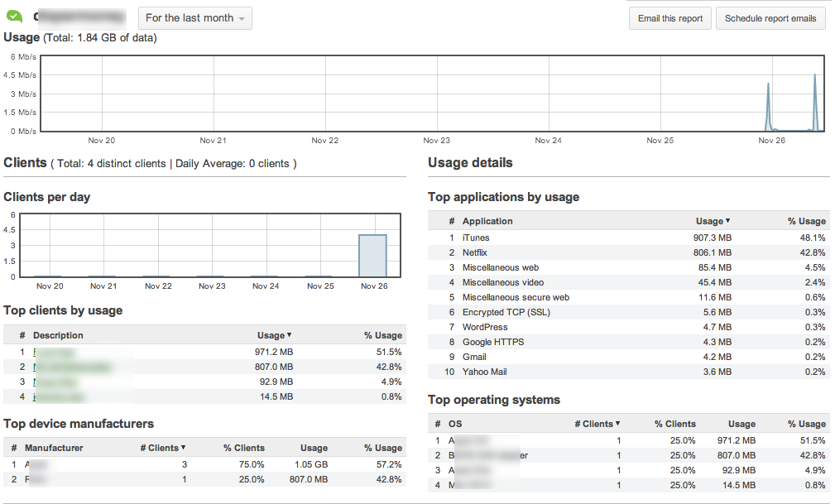This screenshot has height=504, width=835.
Task: Click sort arrow beside # Clients in manufacturers table
Action: tap(183, 448)
